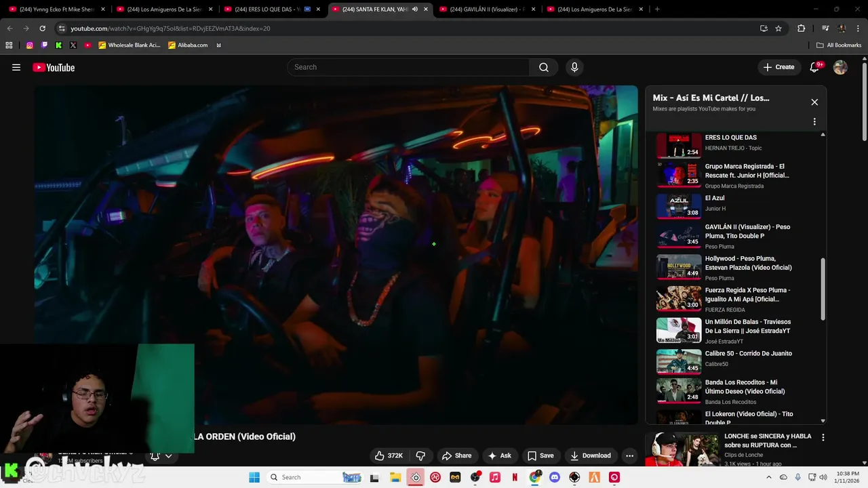
Task: Open Grupo Marca Registrada El Rescate thumbnail
Action: coord(679,174)
